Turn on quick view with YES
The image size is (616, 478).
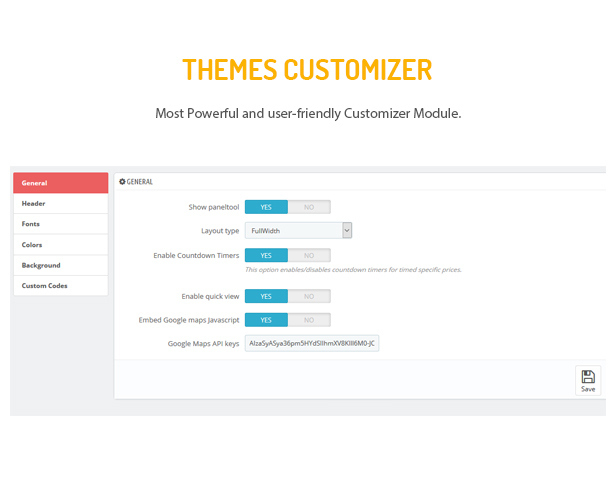pos(266,296)
